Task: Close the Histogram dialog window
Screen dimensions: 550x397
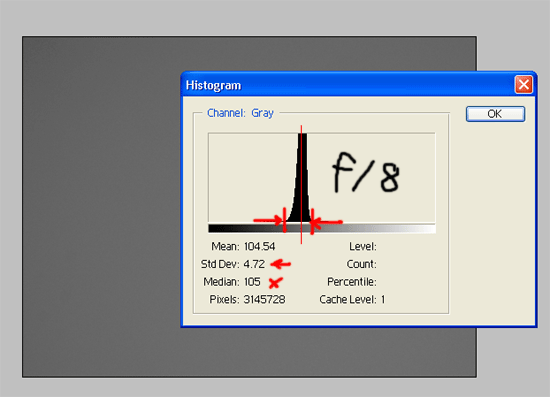Action: (x=524, y=85)
